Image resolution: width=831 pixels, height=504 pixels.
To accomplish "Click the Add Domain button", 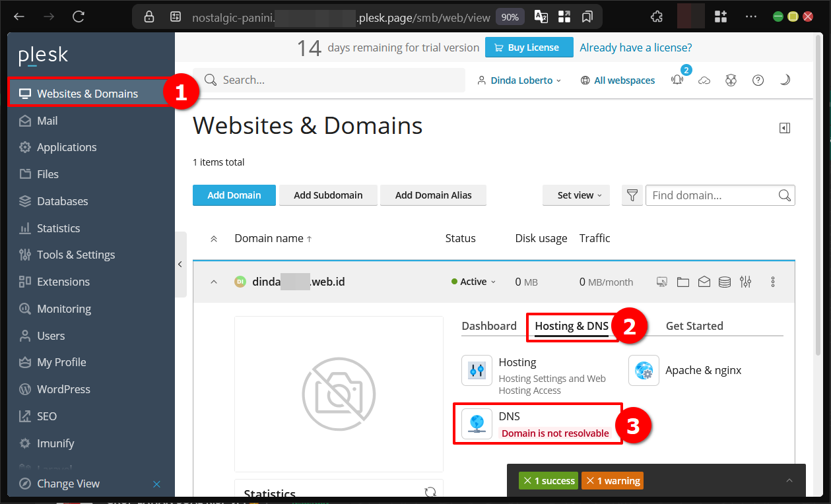I will 234,195.
